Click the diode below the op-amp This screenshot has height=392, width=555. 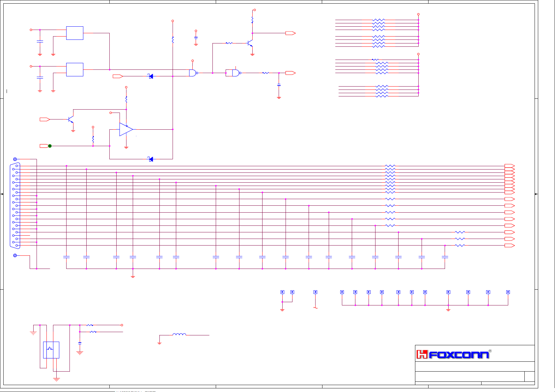151,159
